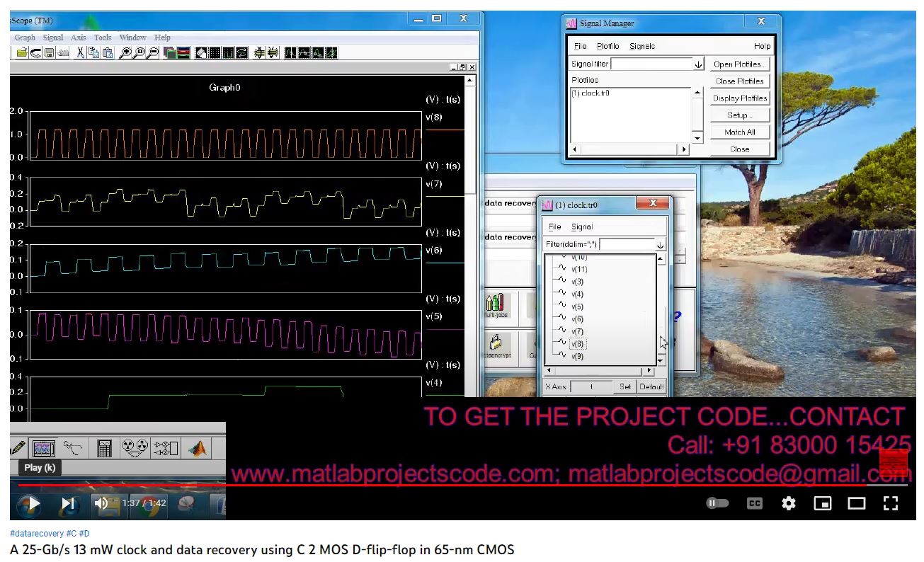Click the Match All button
Image resolution: width=924 pixels, height=562 pixels.
(x=739, y=132)
